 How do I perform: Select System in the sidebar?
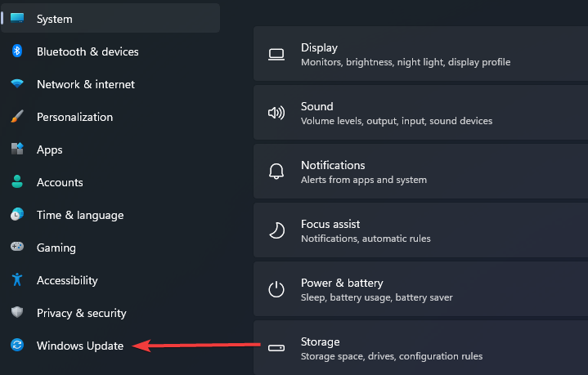(x=110, y=18)
